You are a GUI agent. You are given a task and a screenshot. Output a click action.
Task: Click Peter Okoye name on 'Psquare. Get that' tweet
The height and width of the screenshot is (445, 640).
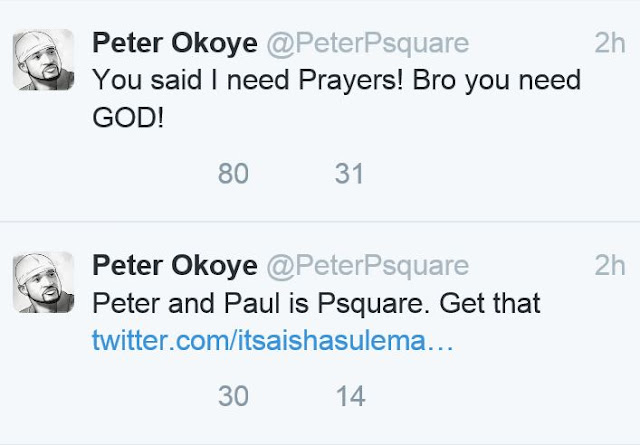(x=175, y=266)
